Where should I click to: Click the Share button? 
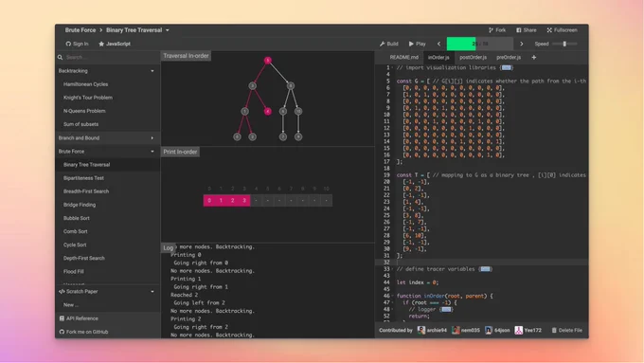click(527, 30)
